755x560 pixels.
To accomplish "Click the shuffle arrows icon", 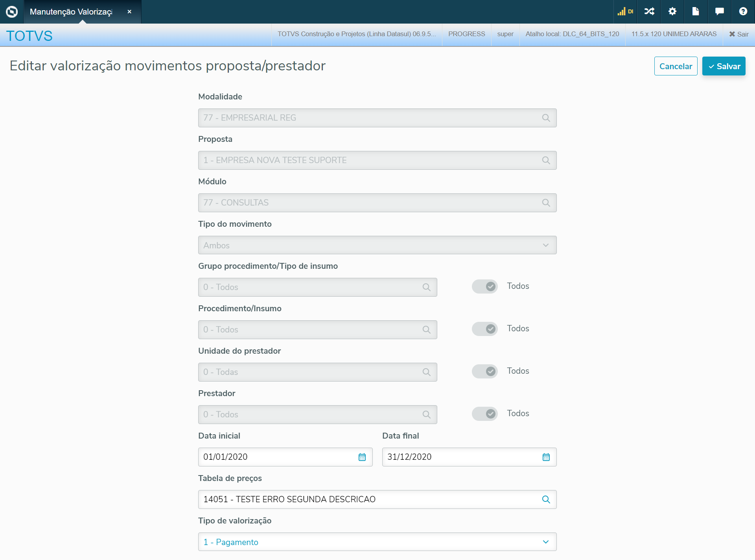I will [649, 11].
